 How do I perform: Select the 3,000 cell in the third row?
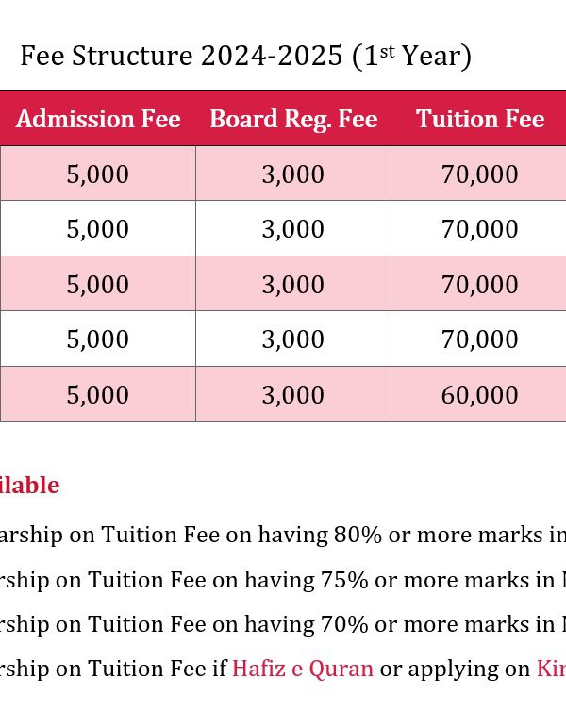293,284
